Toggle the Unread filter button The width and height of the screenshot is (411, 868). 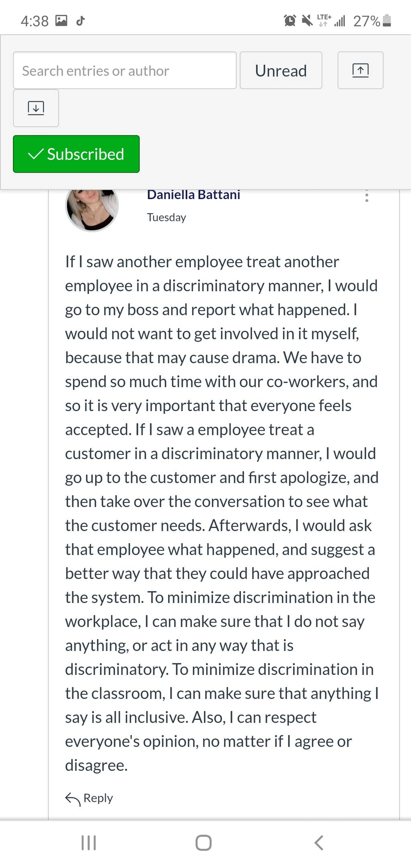click(x=281, y=70)
